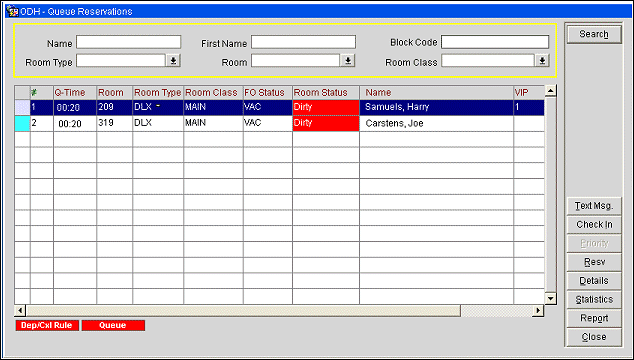Focus the Room Type input box
The height and width of the screenshot is (360, 634).
click(121, 61)
